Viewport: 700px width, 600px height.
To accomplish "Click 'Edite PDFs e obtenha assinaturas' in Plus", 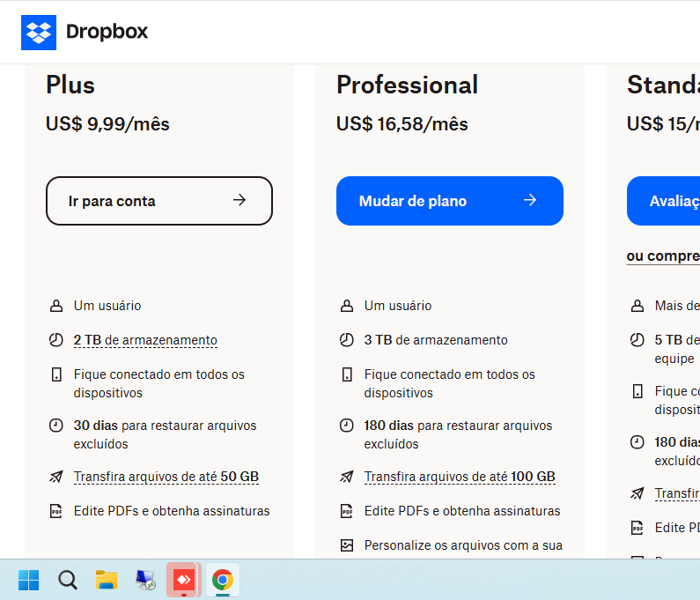I will (172, 511).
